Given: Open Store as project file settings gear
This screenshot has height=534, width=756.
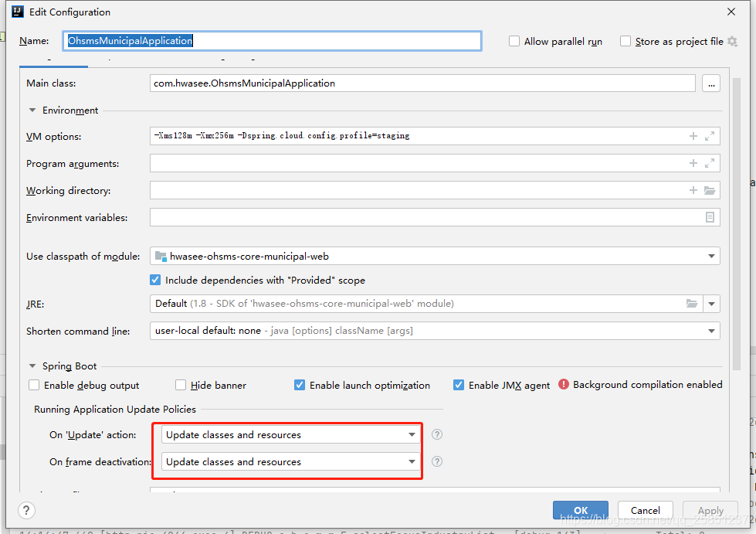Looking at the screenshot, I should click(x=732, y=42).
